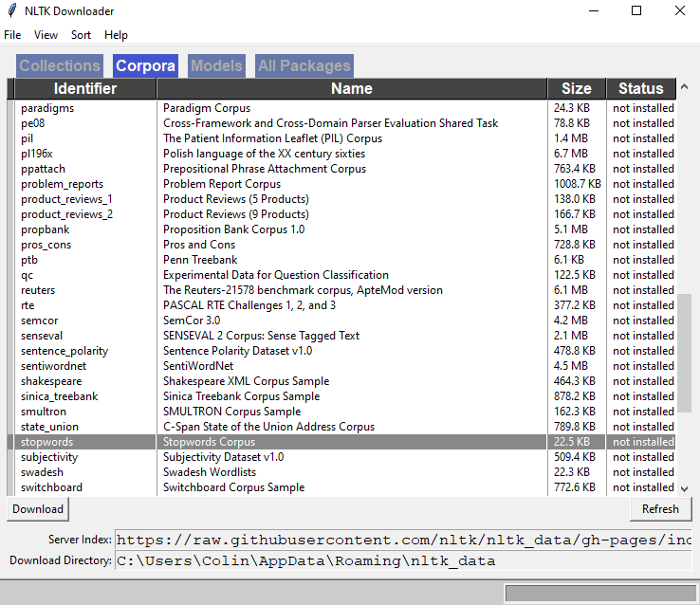Viewport: 700px width, 605px height.
Task: Click the name Proposition Bank Corpus 1.0
Action: (x=234, y=229)
